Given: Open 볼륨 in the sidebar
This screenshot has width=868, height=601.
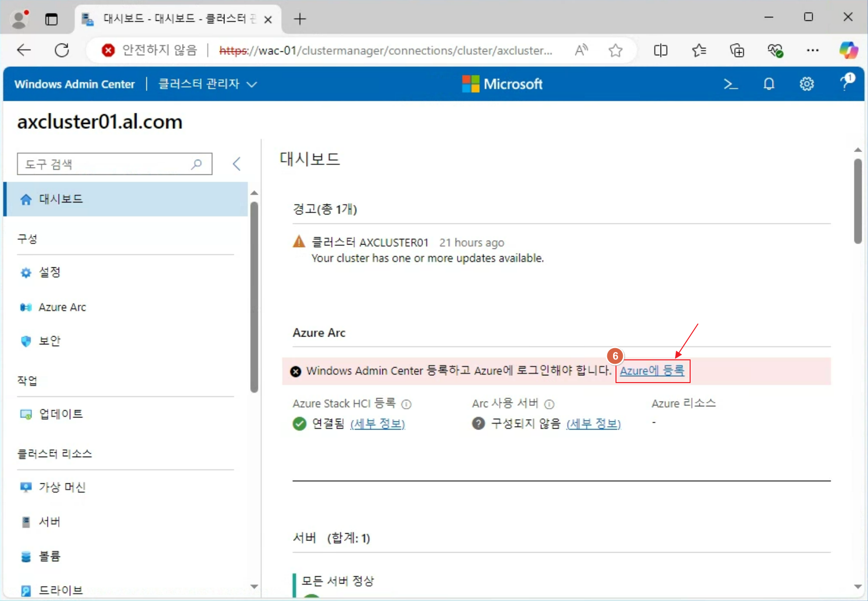Looking at the screenshot, I should click(x=126, y=556).
